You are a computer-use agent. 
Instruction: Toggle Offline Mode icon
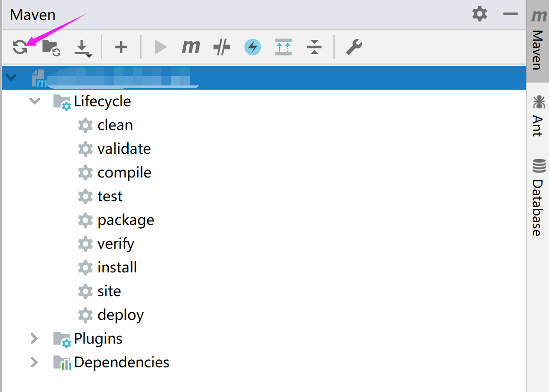coord(222,47)
